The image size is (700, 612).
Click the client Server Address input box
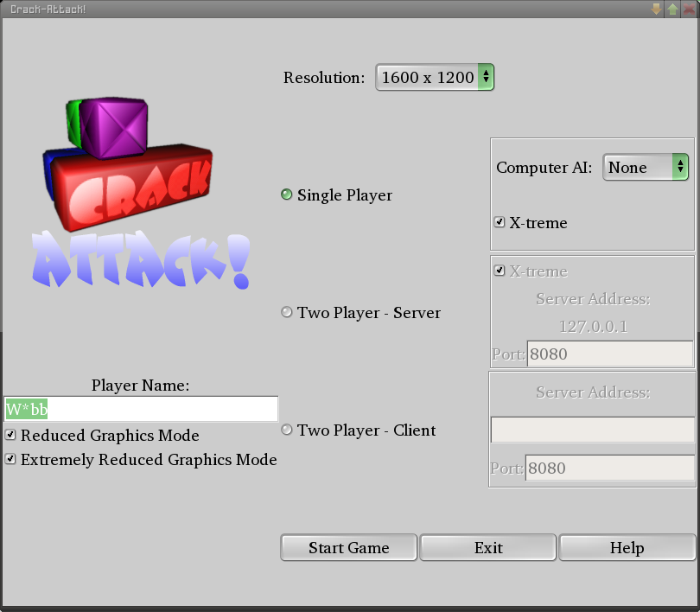[x=592, y=430]
